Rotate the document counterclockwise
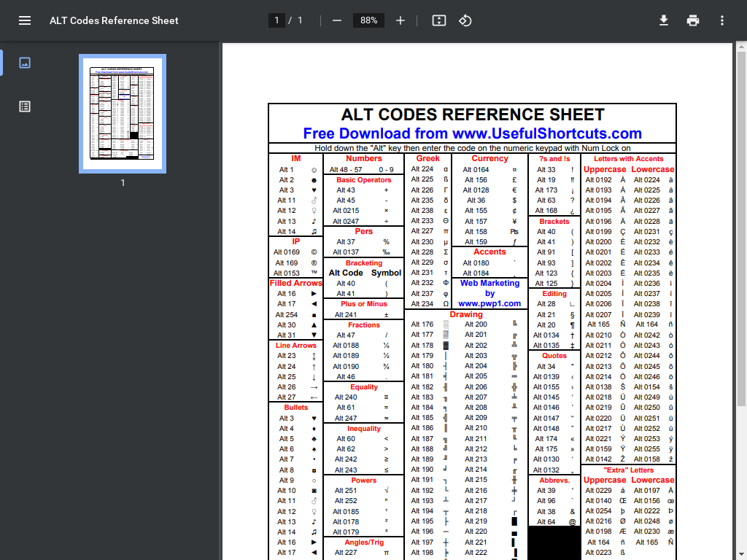747x560 pixels. point(465,20)
